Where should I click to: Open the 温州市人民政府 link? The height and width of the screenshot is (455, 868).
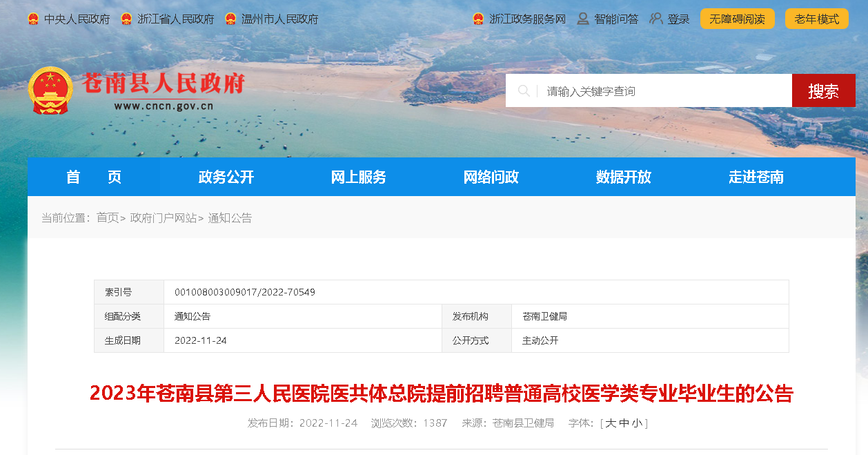tap(280, 19)
